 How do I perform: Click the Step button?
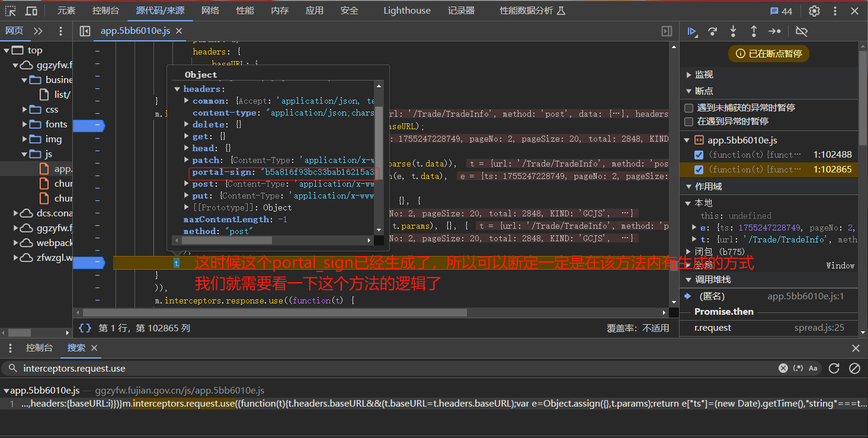774,31
